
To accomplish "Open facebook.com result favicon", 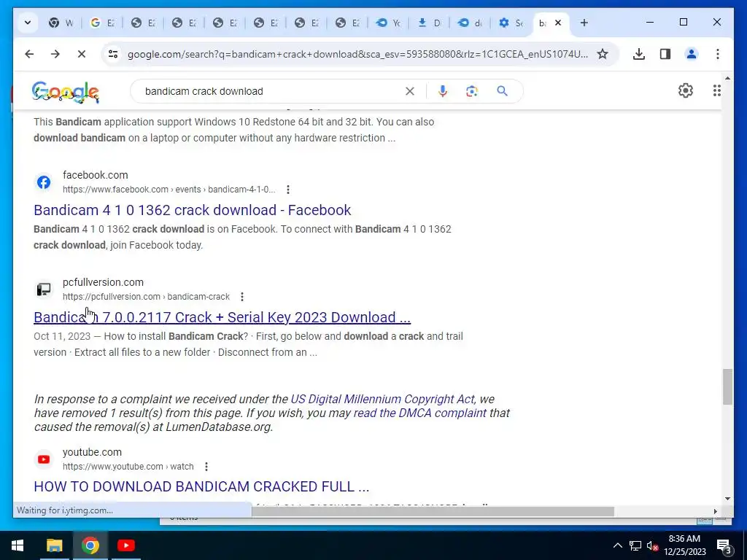I will [x=44, y=182].
